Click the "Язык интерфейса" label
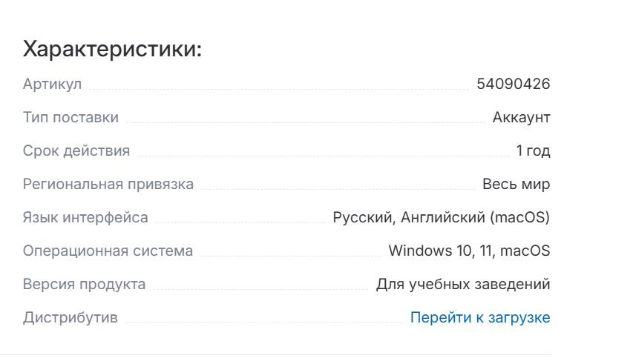 (x=85, y=218)
